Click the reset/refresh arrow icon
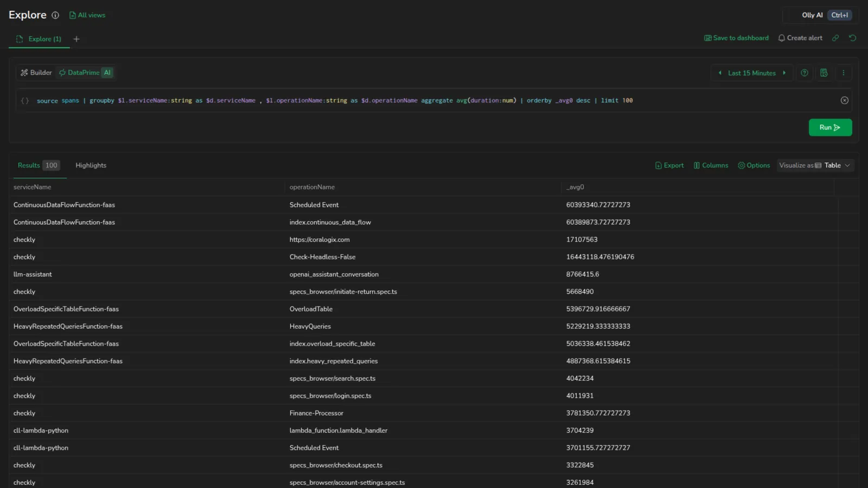 click(853, 38)
